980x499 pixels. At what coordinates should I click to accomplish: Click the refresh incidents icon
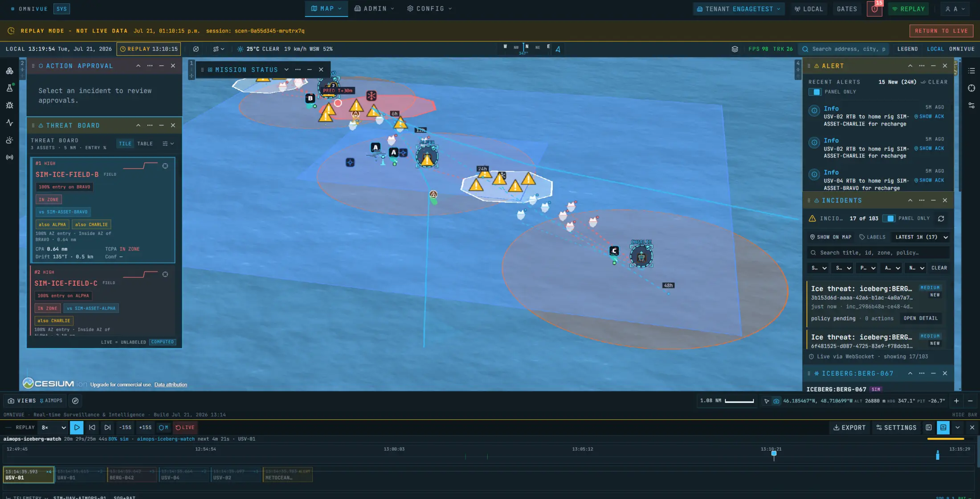941,219
